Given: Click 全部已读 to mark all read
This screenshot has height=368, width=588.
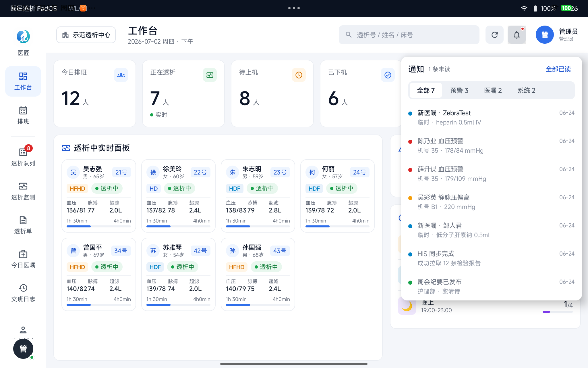Looking at the screenshot, I should [x=558, y=69].
